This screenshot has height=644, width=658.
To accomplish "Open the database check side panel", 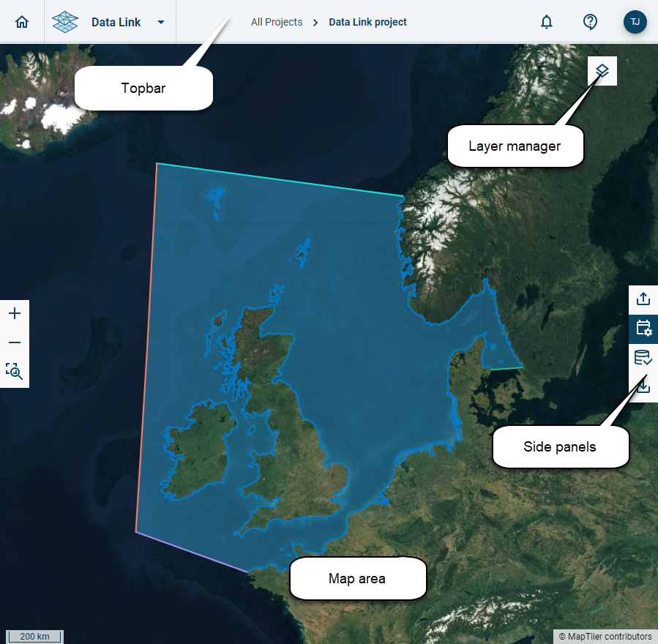I will (643, 358).
